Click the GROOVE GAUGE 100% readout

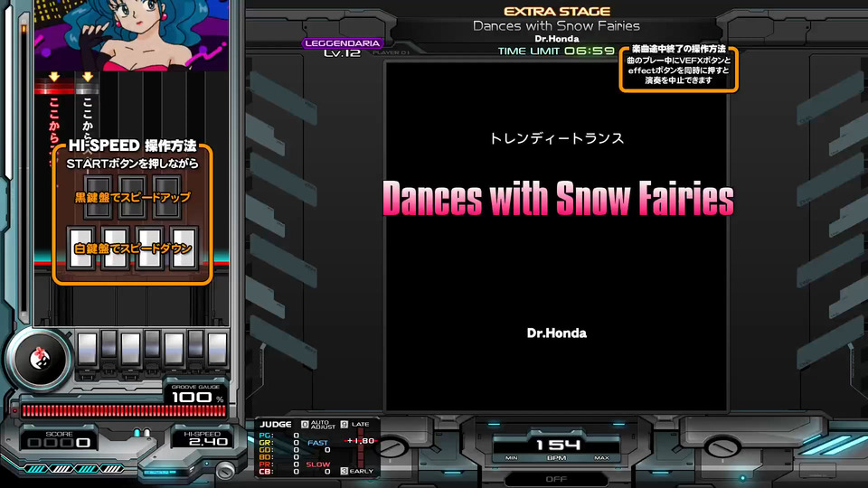pyautogui.click(x=196, y=394)
